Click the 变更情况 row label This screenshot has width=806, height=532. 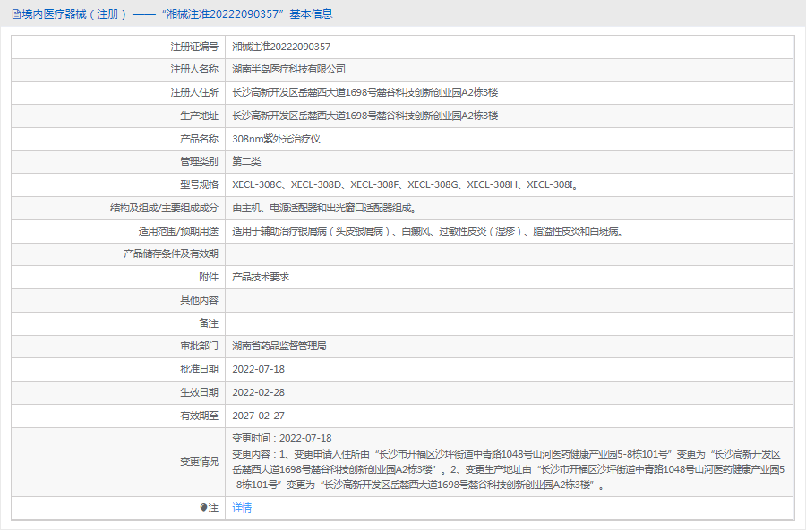(199, 461)
